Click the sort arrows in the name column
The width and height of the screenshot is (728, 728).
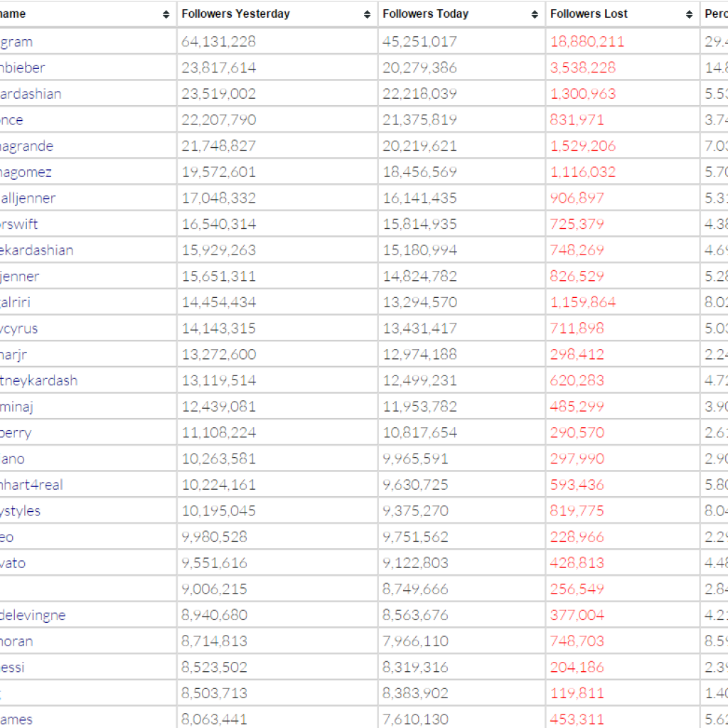tap(166, 14)
